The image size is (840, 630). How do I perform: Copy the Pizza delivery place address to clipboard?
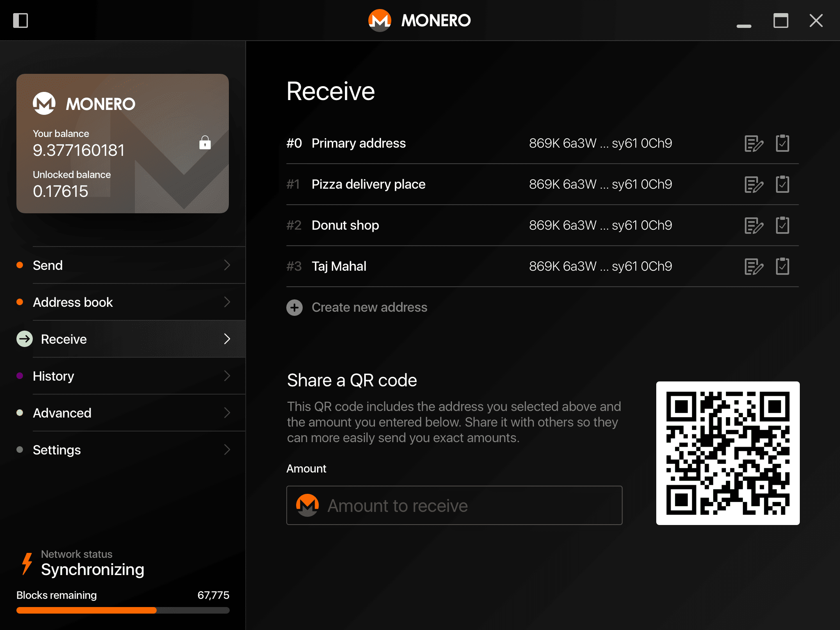[x=783, y=184]
